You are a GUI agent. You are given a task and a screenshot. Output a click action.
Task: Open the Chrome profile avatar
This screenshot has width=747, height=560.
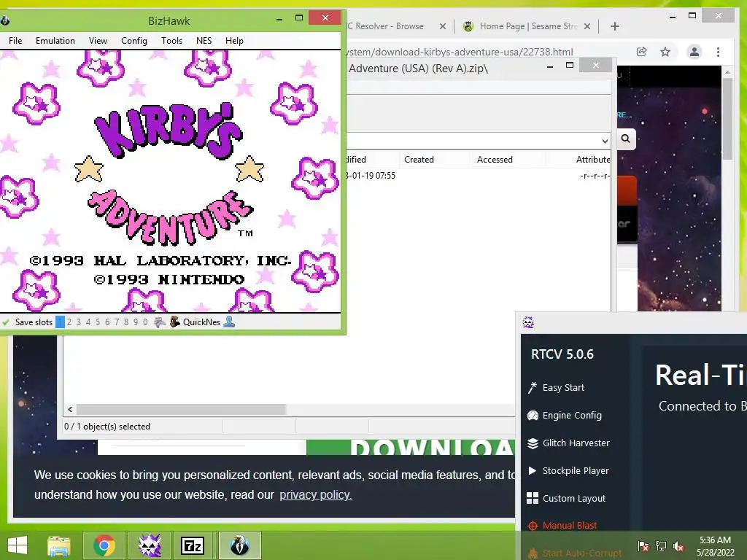click(x=694, y=52)
